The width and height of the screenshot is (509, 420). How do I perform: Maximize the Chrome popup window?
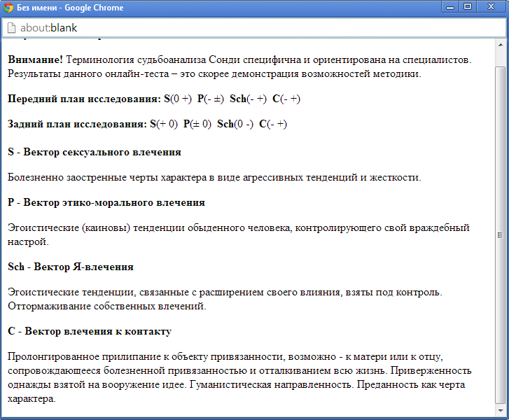pyautogui.click(x=468, y=6)
